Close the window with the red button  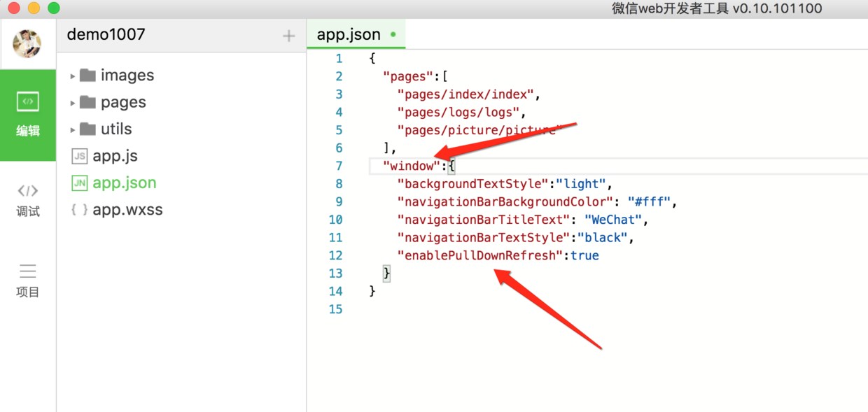click(13, 8)
